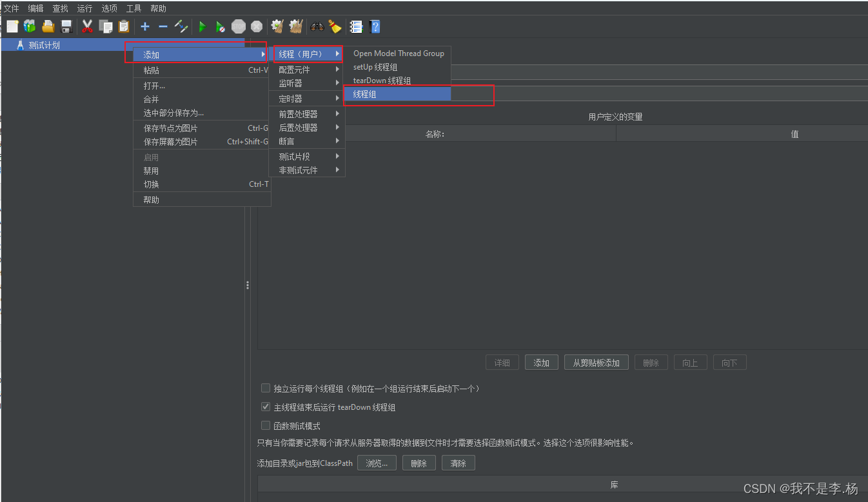Expand the 非测试元件 submenu

coord(307,170)
